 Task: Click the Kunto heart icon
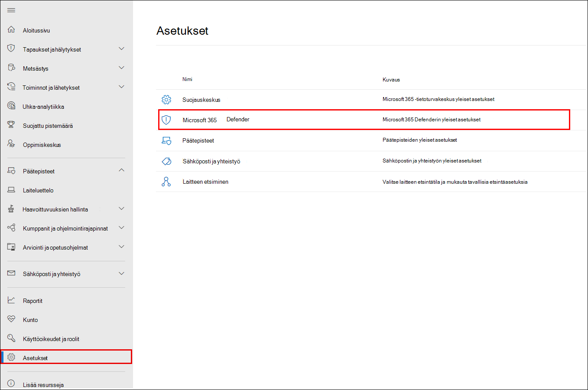11,319
